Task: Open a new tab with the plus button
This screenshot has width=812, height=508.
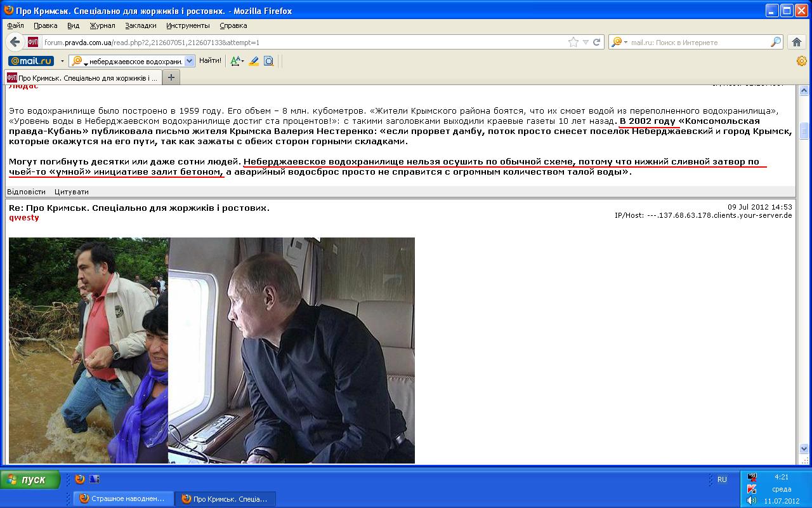Action: point(171,77)
